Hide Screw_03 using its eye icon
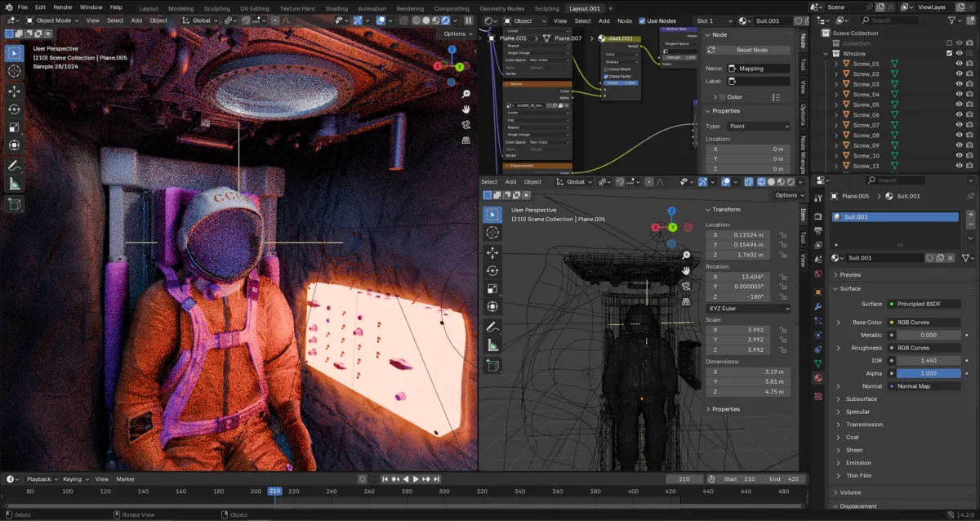The width and height of the screenshot is (980, 521). pyautogui.click(x=959, y=84)
